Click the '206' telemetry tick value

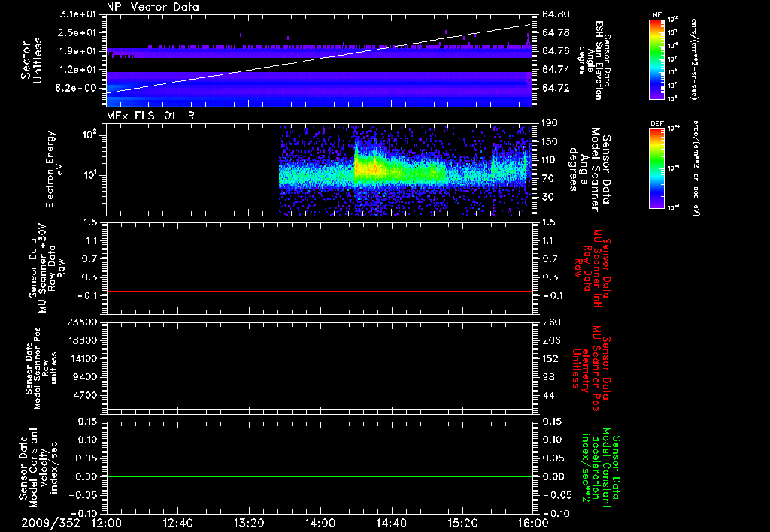pos(550,340)
